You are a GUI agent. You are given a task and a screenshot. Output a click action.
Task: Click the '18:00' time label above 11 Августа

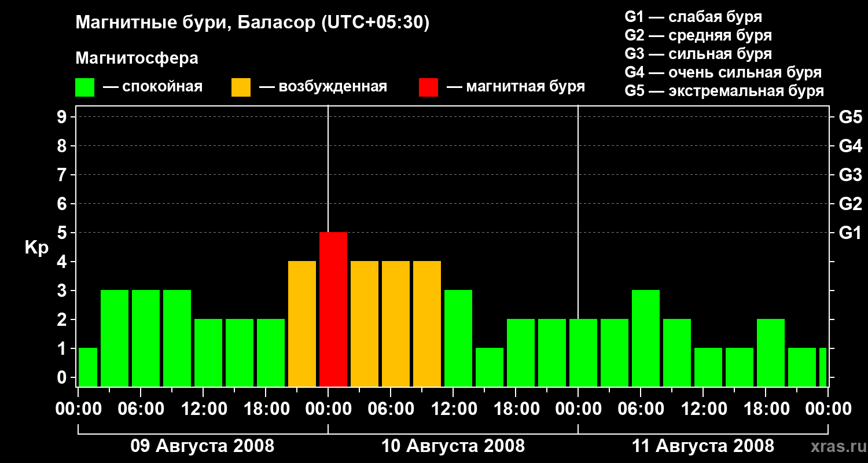pyautogui.click(x=766, y=409)
